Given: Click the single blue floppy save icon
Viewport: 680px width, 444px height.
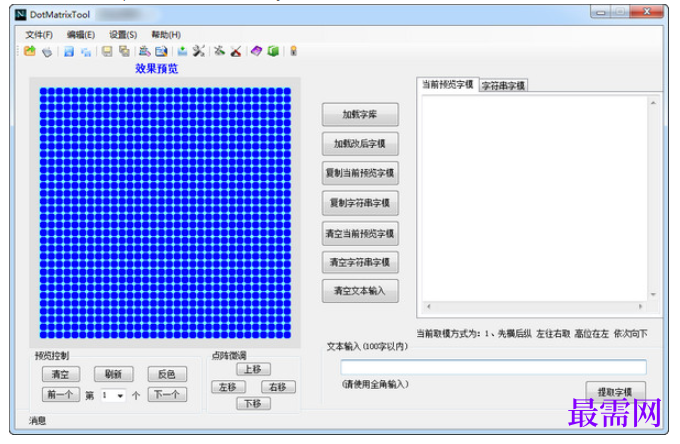Looking at the screenshot, I should coord(69,52).
